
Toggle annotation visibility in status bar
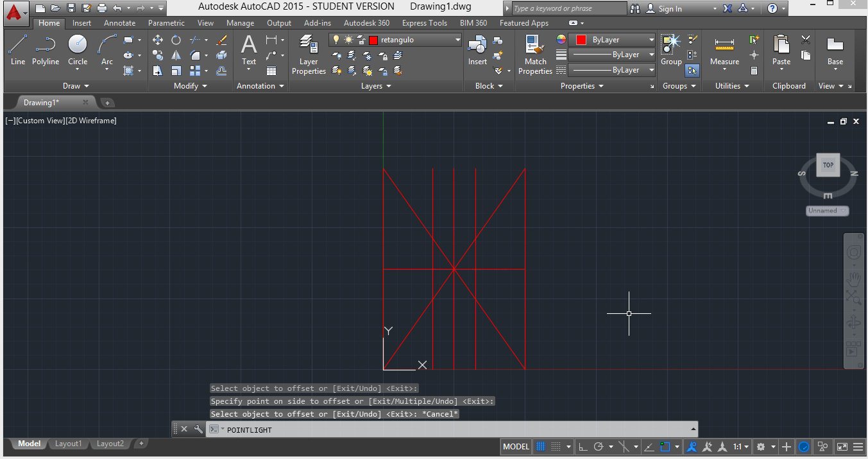click(692, 447)
